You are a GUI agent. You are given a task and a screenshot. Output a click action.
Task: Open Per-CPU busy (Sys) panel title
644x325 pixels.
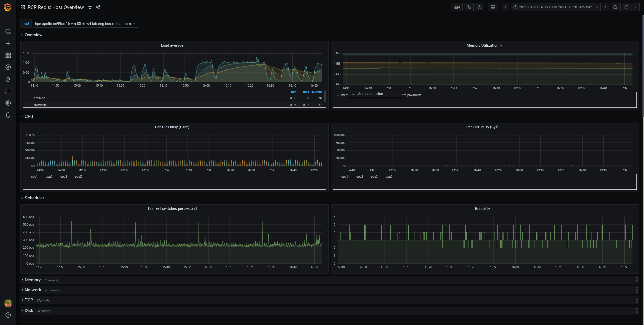tap(482, 127)
